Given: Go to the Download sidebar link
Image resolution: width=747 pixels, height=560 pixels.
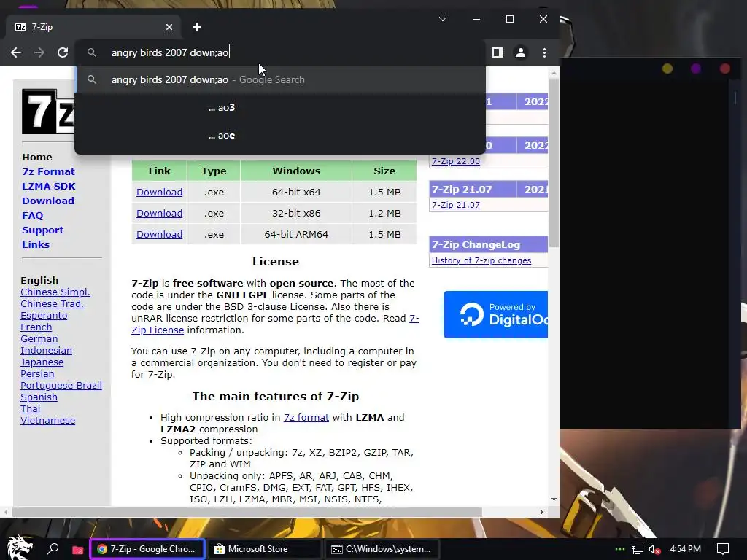Looking at the screenshot, I should tap(48, 201).
